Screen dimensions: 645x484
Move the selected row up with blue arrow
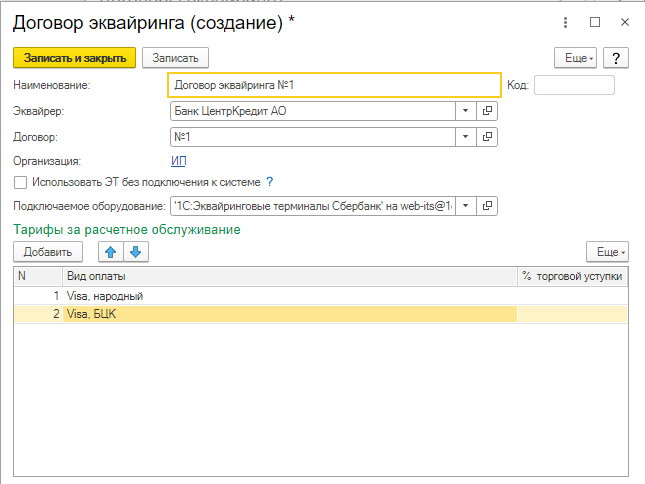[111, 252]
